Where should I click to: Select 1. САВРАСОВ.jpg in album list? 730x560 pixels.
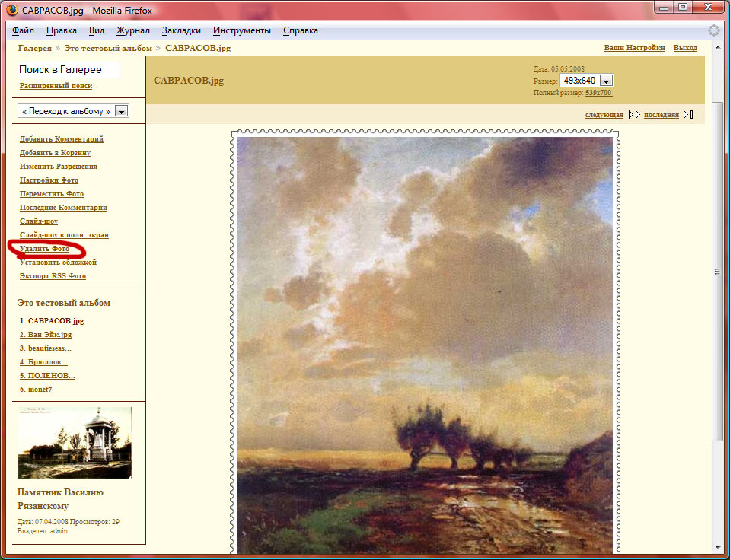[x=52, y=321]
